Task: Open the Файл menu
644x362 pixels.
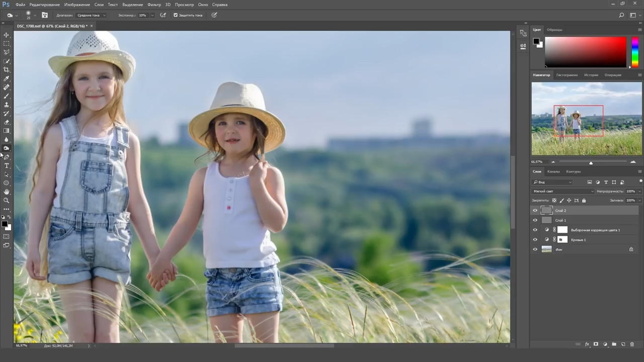Action: click(x=20, y=5)
